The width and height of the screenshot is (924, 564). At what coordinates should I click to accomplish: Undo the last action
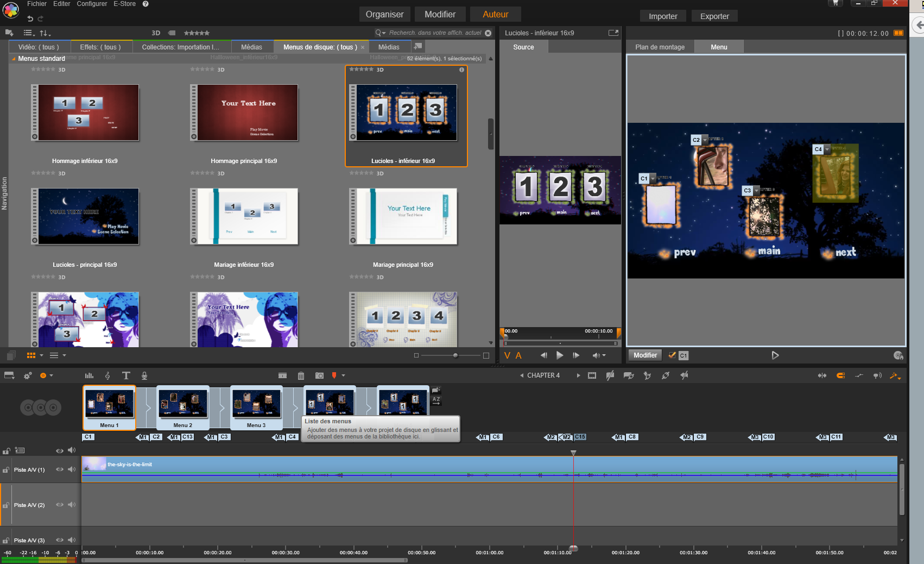tap(30, 18)
